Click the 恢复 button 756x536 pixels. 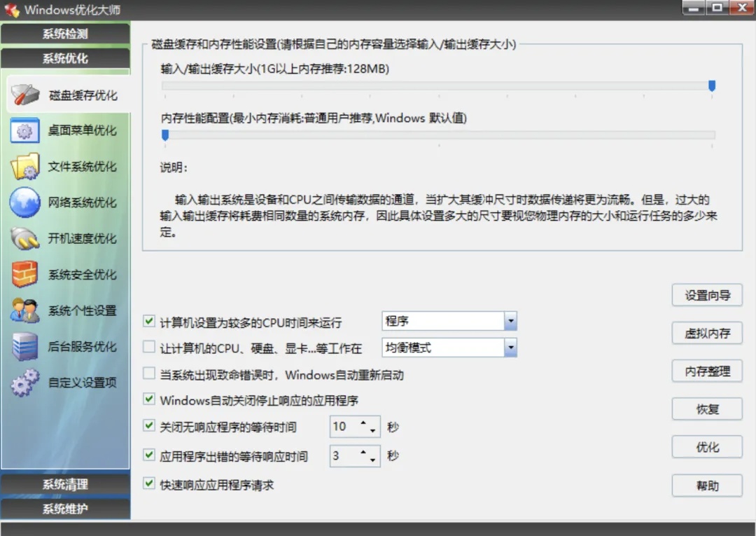pyautogui.click(x=707, y=410)
